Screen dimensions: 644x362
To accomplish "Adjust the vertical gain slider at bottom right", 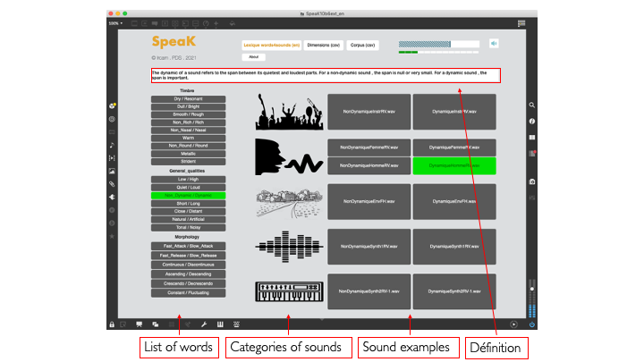I will pos(532,299).
